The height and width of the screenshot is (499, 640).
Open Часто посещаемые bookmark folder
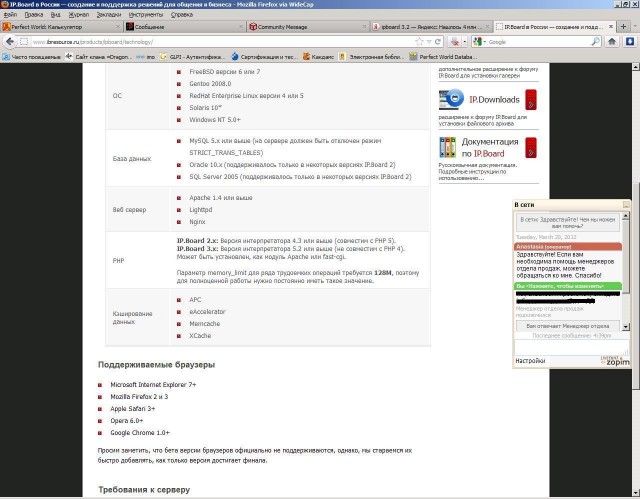pos(31,57)
